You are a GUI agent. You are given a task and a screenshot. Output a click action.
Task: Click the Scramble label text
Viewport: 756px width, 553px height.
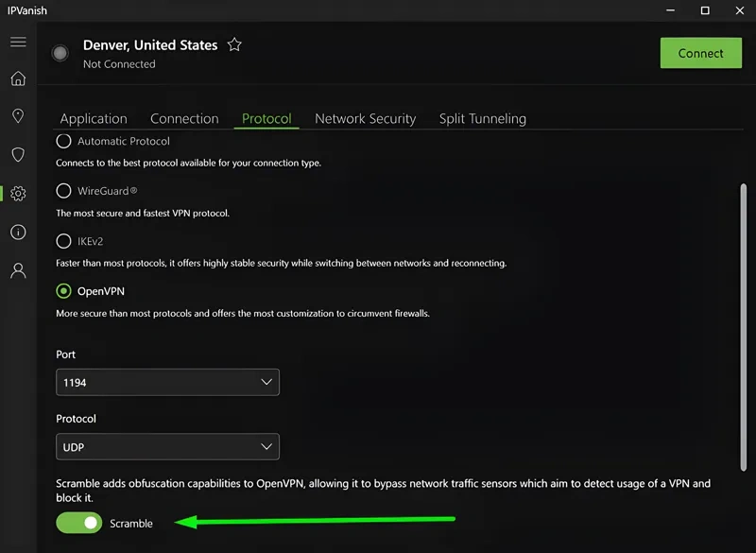point(131,524)
